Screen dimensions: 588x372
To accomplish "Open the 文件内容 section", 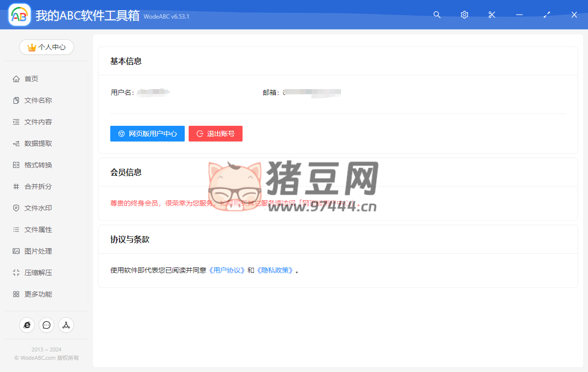I will (38, 122).
